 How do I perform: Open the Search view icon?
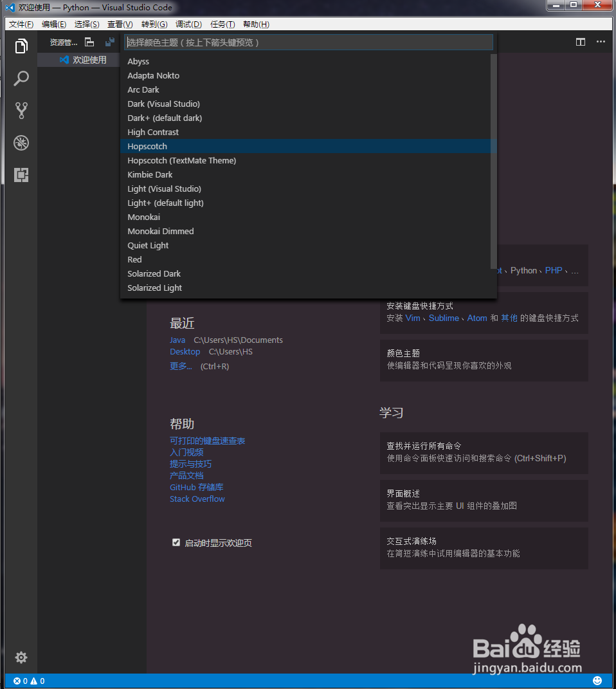[21, 78]
